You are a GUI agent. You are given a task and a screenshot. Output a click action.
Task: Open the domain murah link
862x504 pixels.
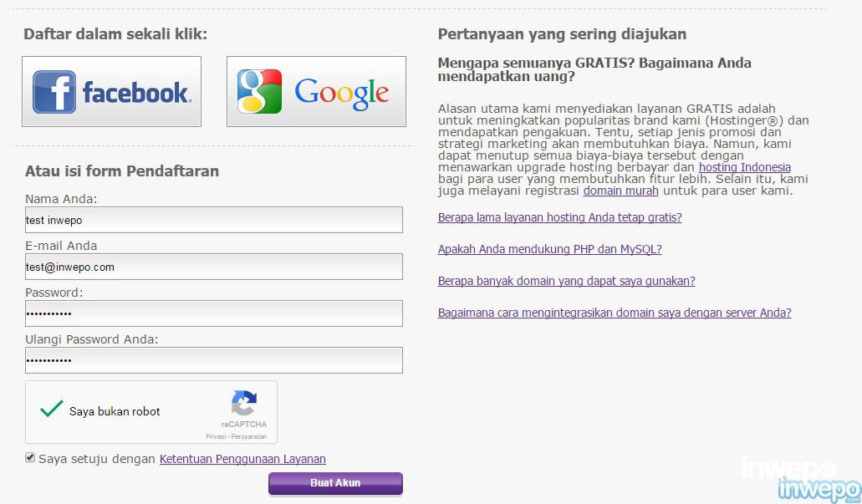tap(620, 191)
